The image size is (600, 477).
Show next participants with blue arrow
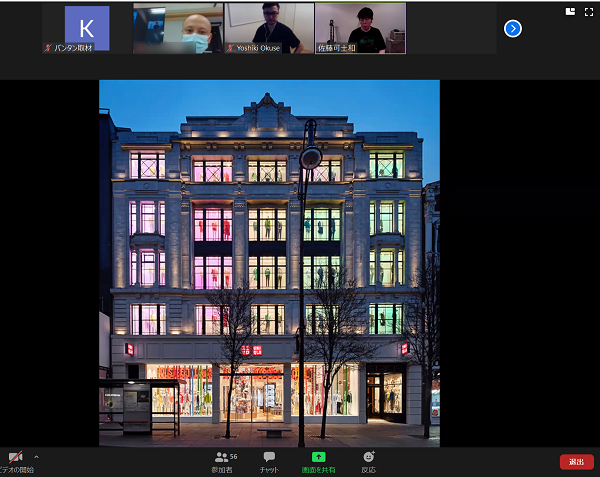pos(513,28)
